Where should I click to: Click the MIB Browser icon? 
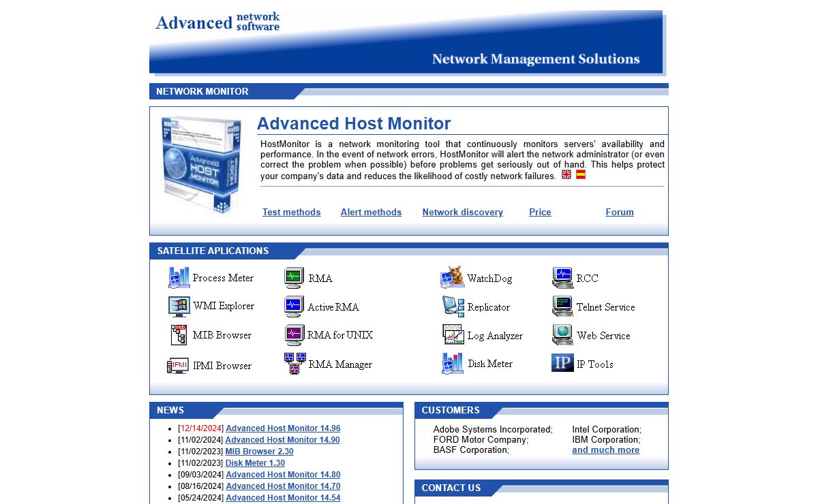(x=179, y=335)
